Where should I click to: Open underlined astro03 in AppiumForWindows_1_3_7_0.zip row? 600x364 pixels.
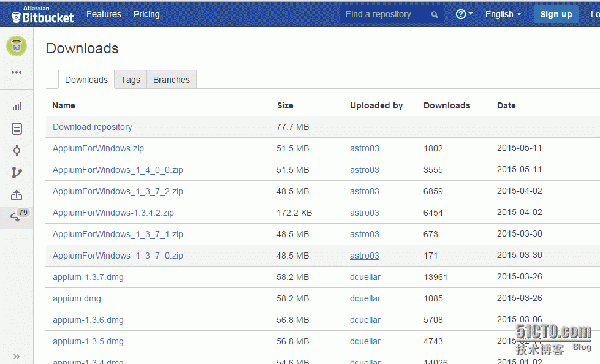[x=364, y=256]
